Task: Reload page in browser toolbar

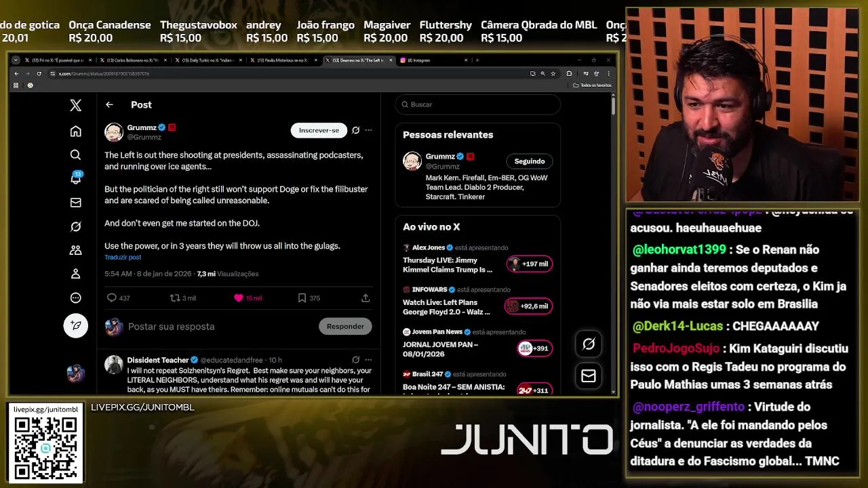Action: coord(39,73)
